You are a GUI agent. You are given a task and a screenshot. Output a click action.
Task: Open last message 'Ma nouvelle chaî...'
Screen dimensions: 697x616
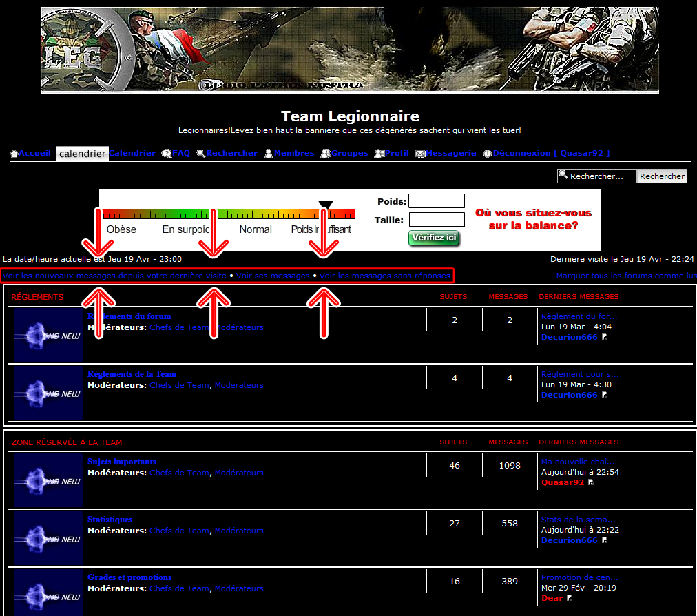pos(578,462)
